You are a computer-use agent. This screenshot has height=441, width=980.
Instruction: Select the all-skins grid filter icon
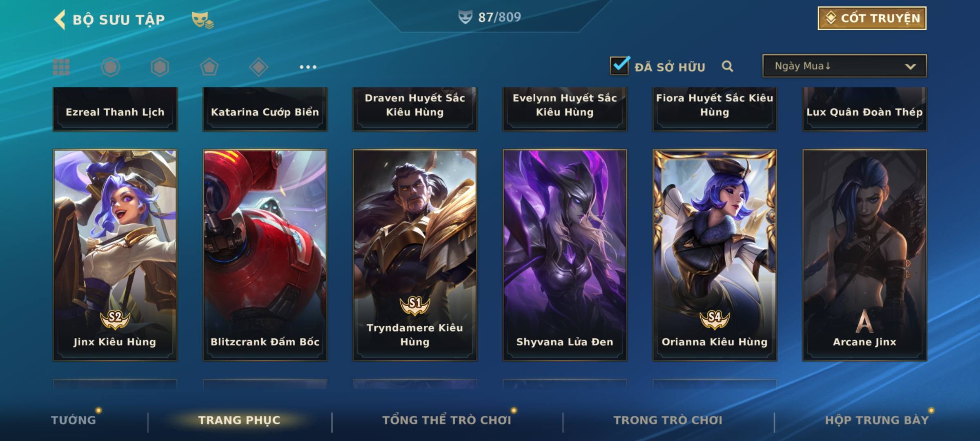[61, 67]
